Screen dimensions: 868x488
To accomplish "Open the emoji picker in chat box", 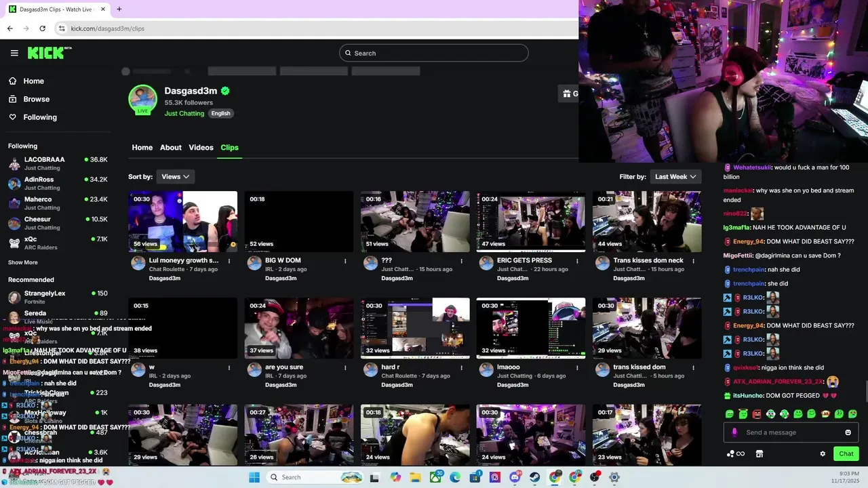I will click(x=848, y=432).
